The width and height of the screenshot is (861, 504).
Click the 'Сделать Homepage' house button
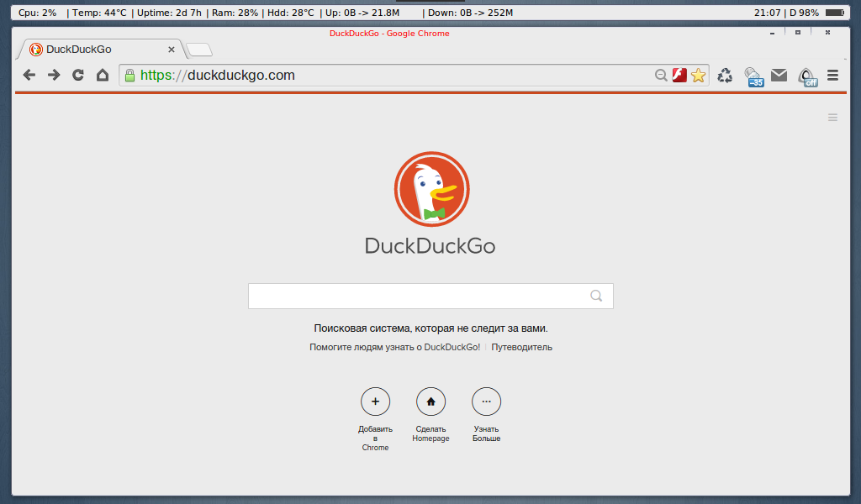(431, 402)
